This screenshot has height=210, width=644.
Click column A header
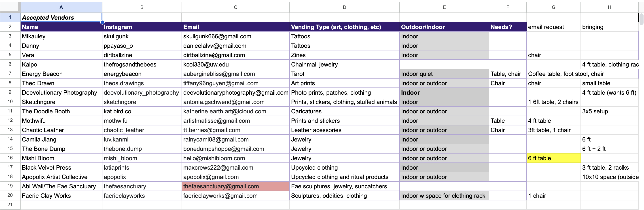click(61, 7)
